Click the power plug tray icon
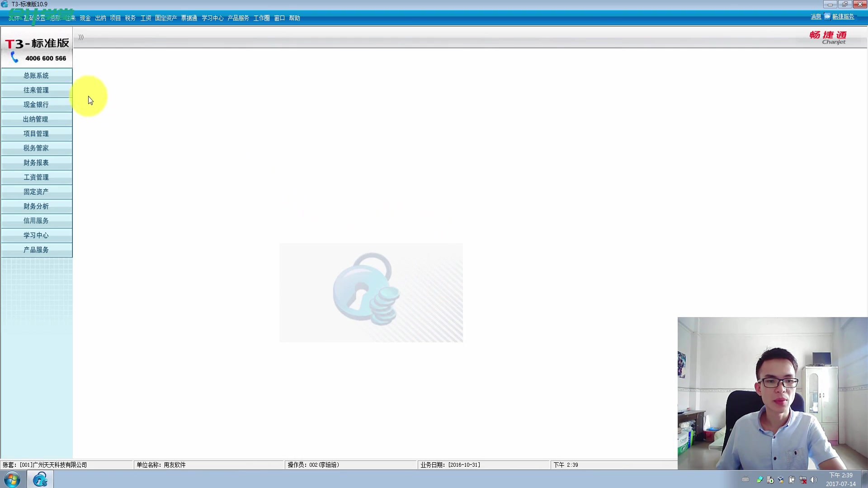The image size is (868, 488). [x=792, y=480]
